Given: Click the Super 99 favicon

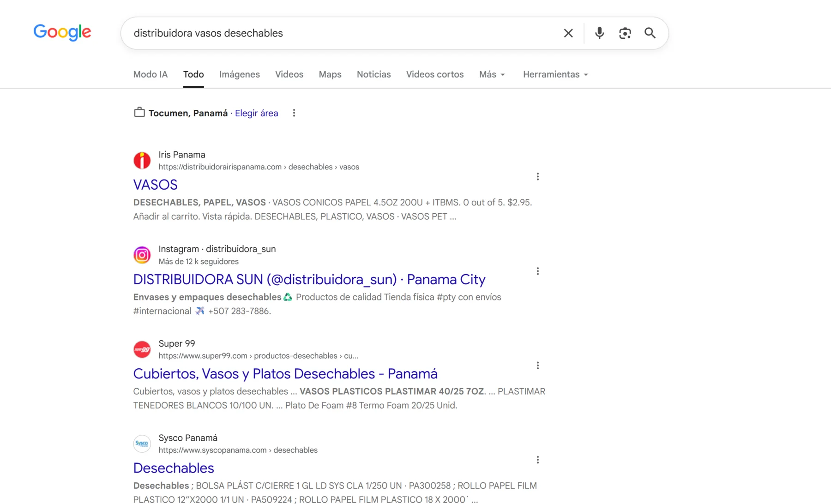Looking at the screenshot, I should 142,349.
